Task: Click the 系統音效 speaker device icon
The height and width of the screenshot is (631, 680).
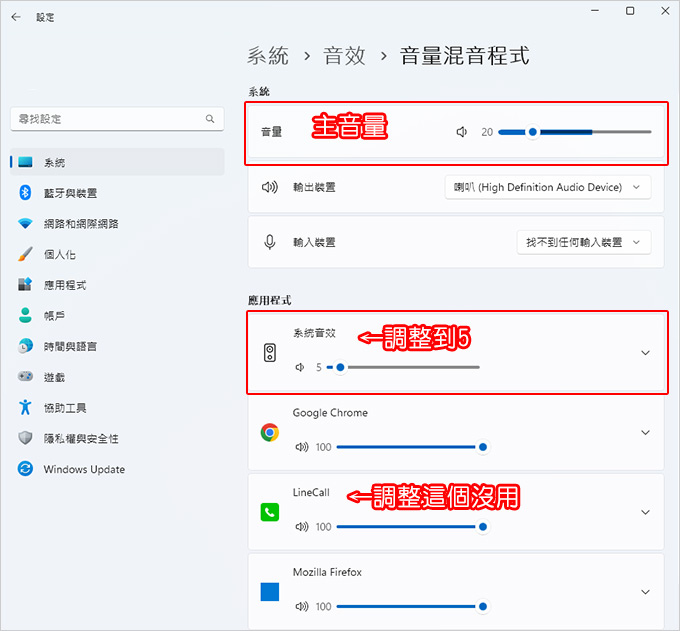Action: click(x=270, y=353)
